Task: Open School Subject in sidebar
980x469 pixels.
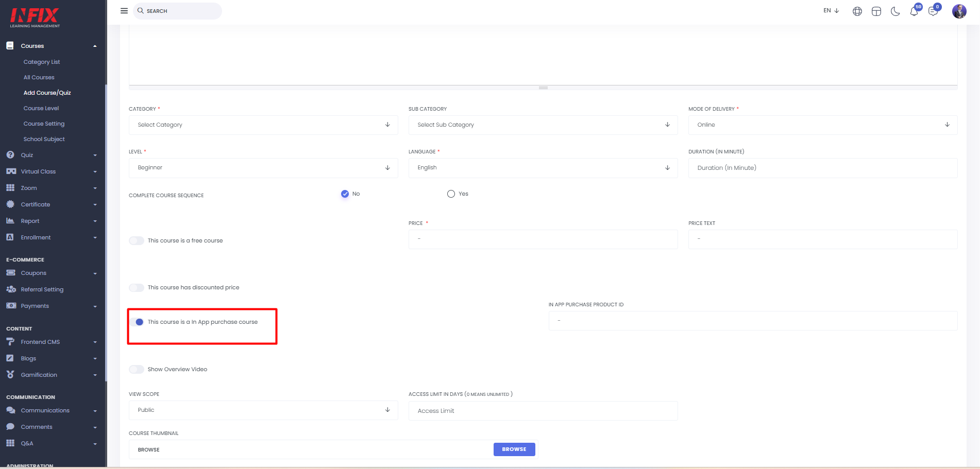Action: 44,139
